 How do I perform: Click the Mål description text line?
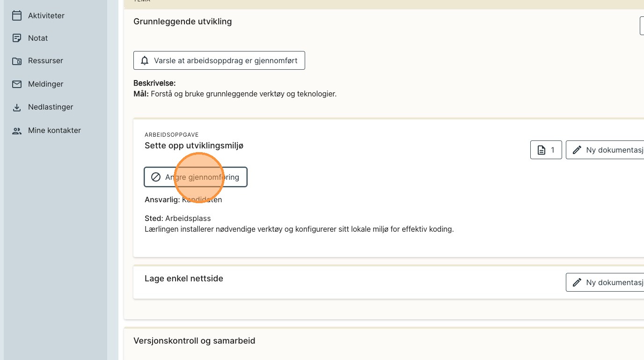235,94
